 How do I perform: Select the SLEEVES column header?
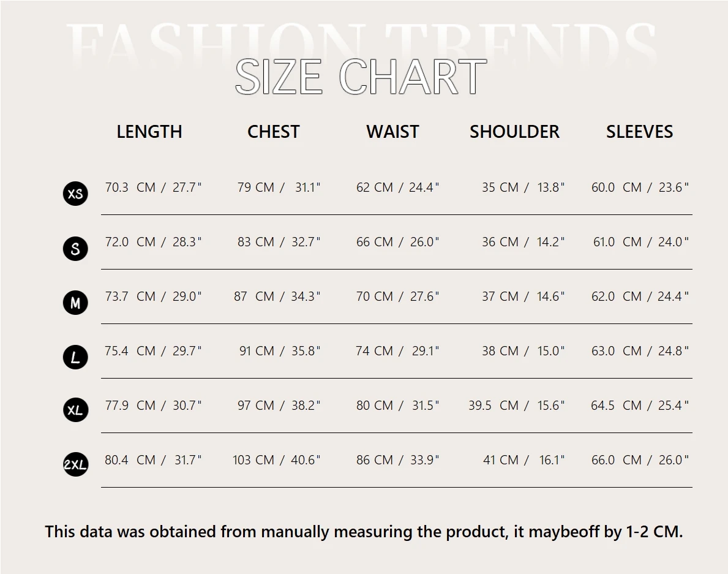tap(639, 132)
